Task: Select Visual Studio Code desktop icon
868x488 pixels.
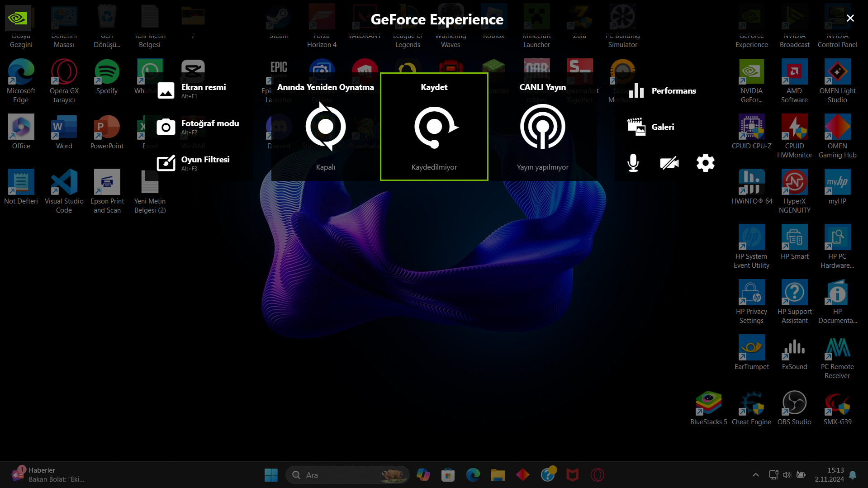Action: (x=64, y=191)
